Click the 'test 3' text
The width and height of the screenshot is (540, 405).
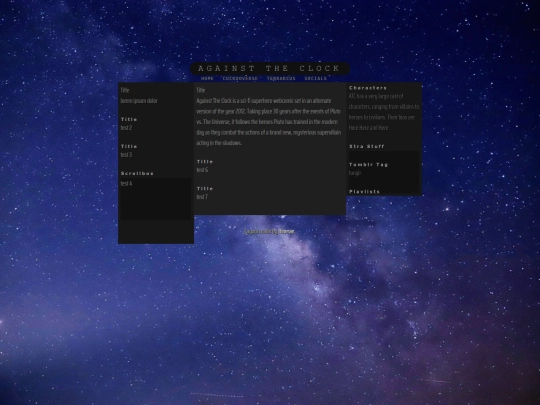pos(126,155)
